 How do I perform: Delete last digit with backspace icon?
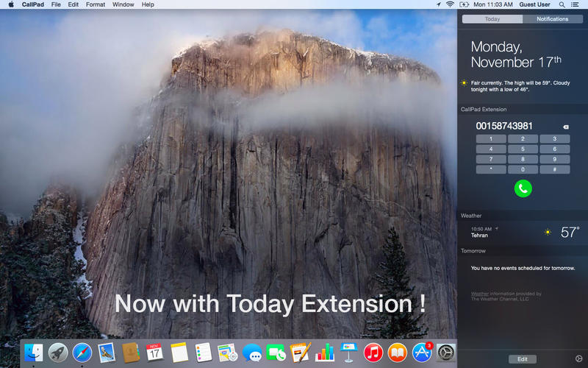tap(565, 127)
